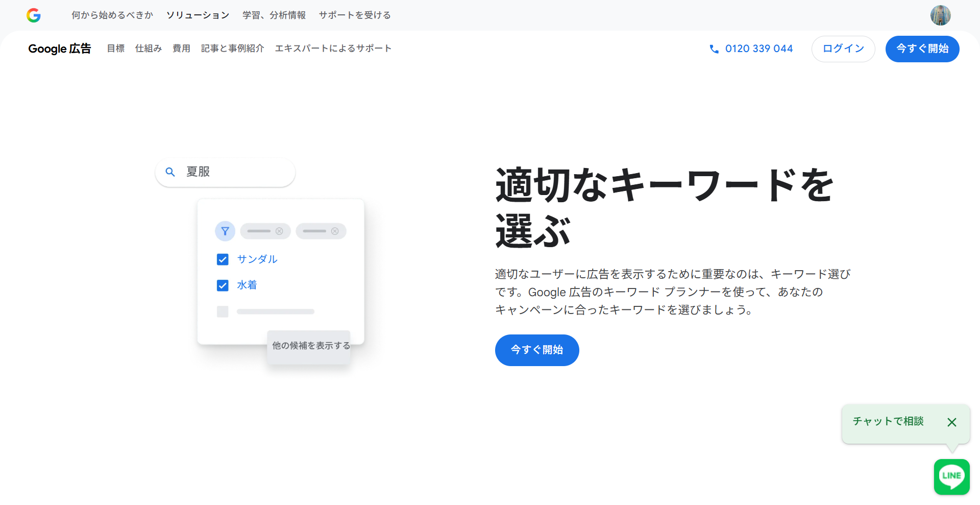Click the Google G logo
Image resolution: width=980 pixels, height=505 pixels.
34,15
